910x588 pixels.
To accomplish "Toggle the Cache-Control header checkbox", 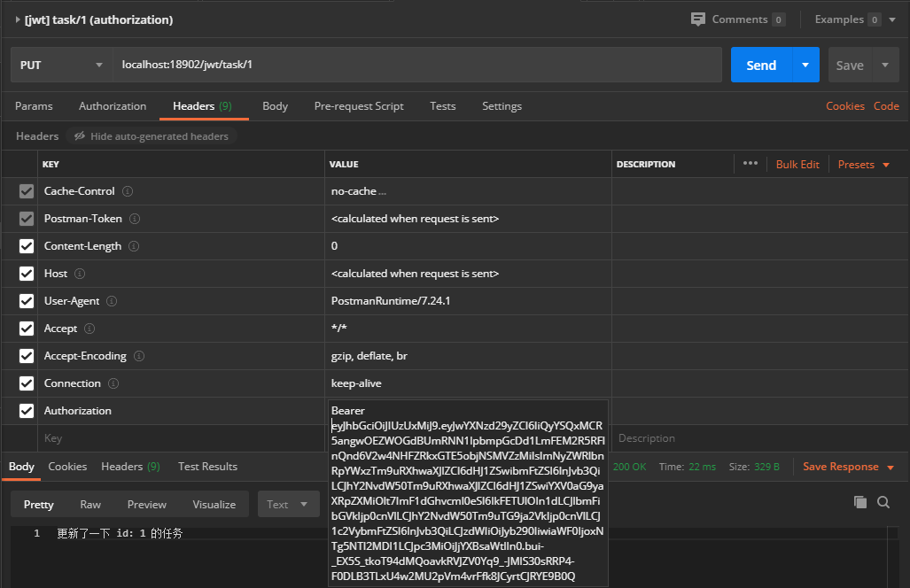I will click(x=27, y=191).
